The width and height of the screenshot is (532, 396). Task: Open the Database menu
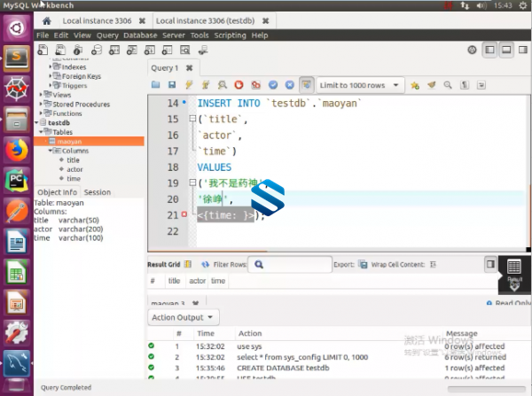140,35
